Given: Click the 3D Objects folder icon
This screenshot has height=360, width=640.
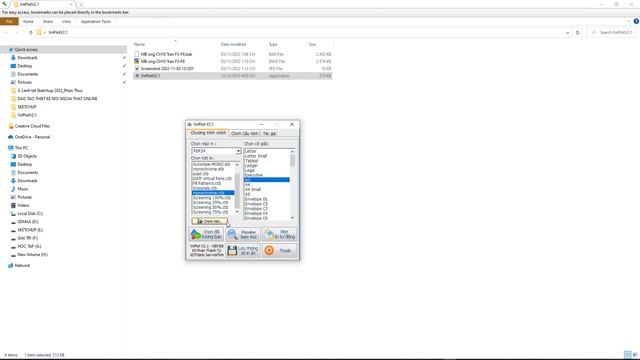Looking at the screenshot, I should (x=13, y=156).
